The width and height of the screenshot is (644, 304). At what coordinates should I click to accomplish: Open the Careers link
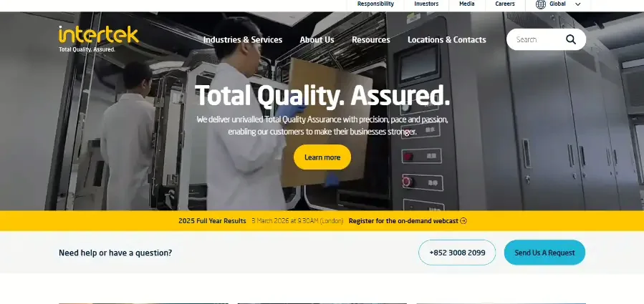click(505, 4)
